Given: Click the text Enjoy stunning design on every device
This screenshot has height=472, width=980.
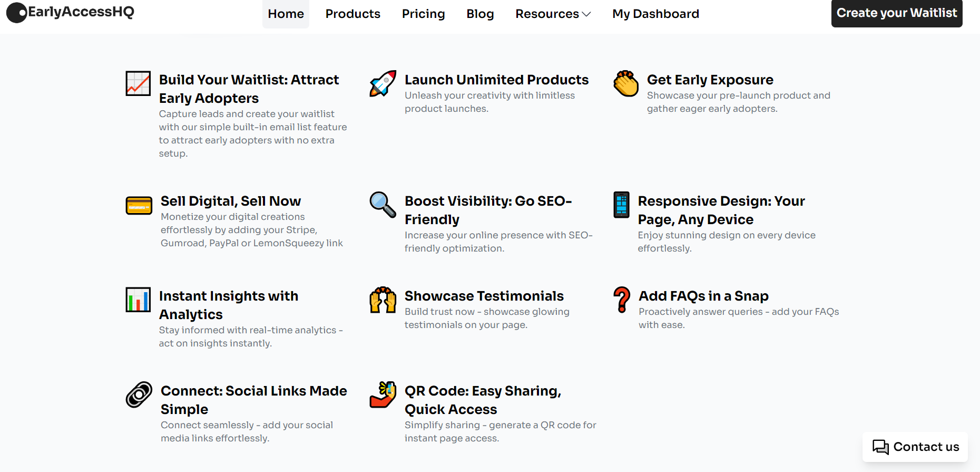Looking at the screenshot, I should tap(727, 235).
